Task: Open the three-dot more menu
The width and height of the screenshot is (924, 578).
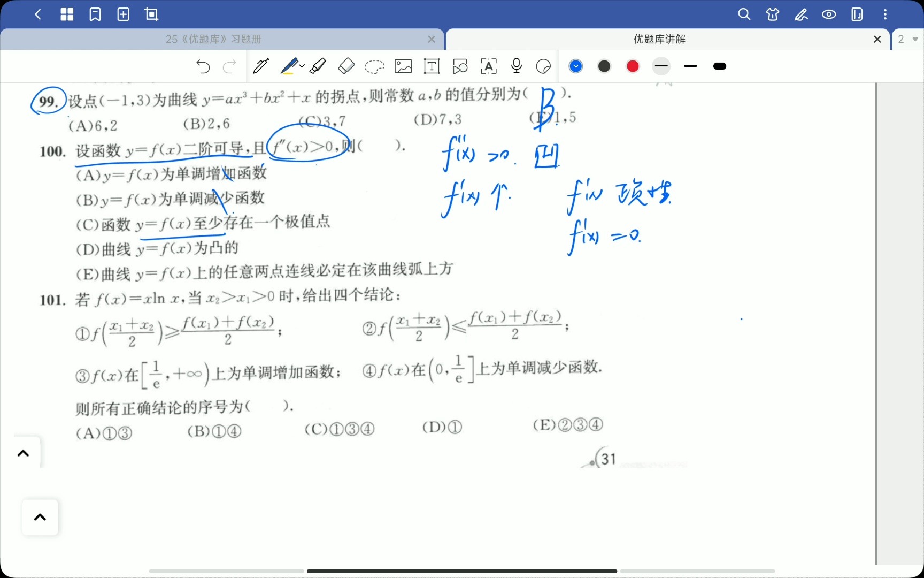Action: tap(885, 14)
